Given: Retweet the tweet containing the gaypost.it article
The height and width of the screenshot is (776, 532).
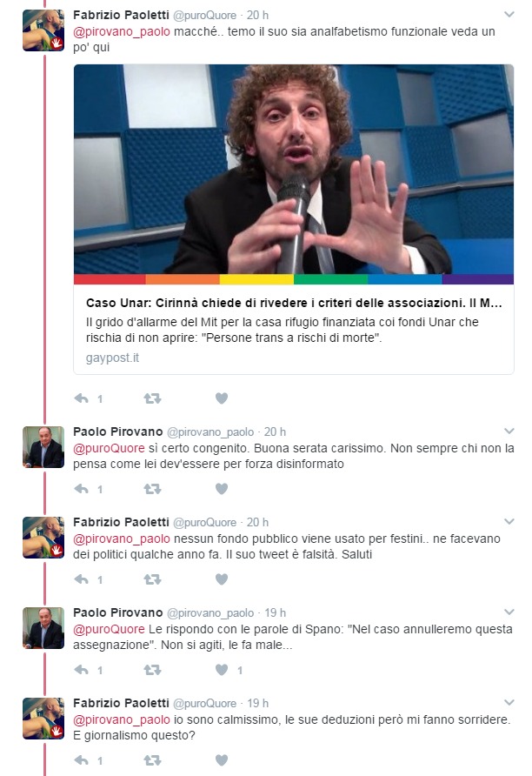Looking at the screenshot, I should coord(152,398).
